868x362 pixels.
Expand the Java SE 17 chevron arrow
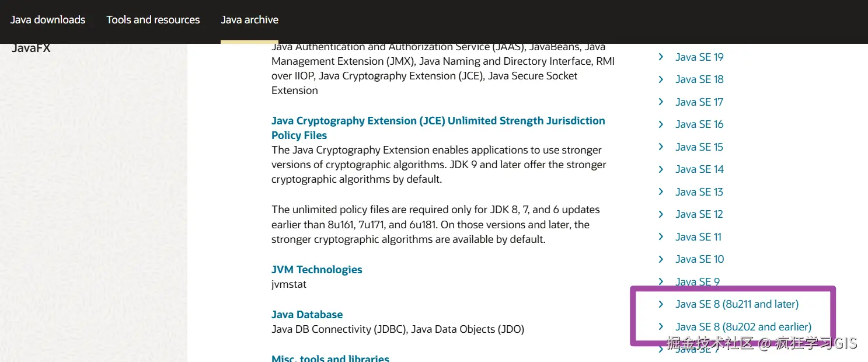click(x=661, y=102)
